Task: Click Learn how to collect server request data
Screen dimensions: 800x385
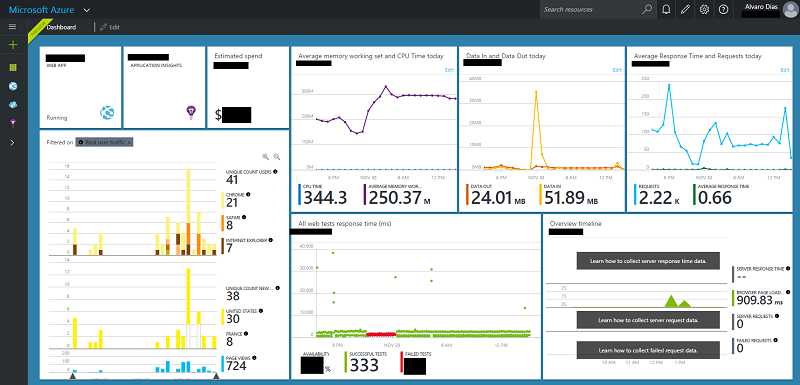Action: click(x=648, y=320)
